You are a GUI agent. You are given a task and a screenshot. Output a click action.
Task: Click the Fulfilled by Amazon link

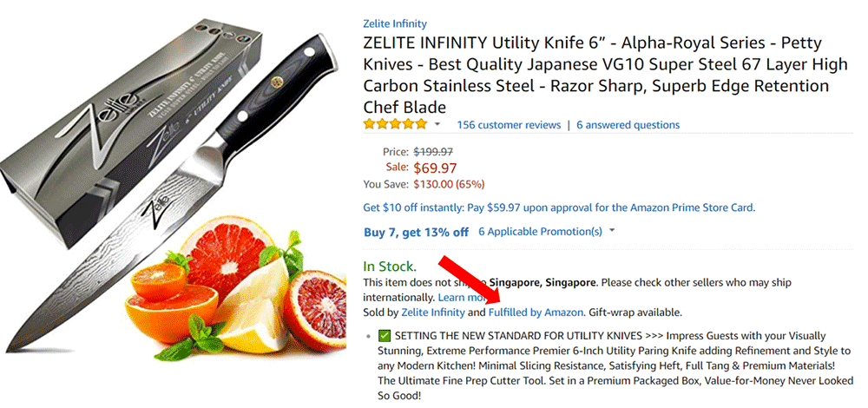tap(536, 312)
